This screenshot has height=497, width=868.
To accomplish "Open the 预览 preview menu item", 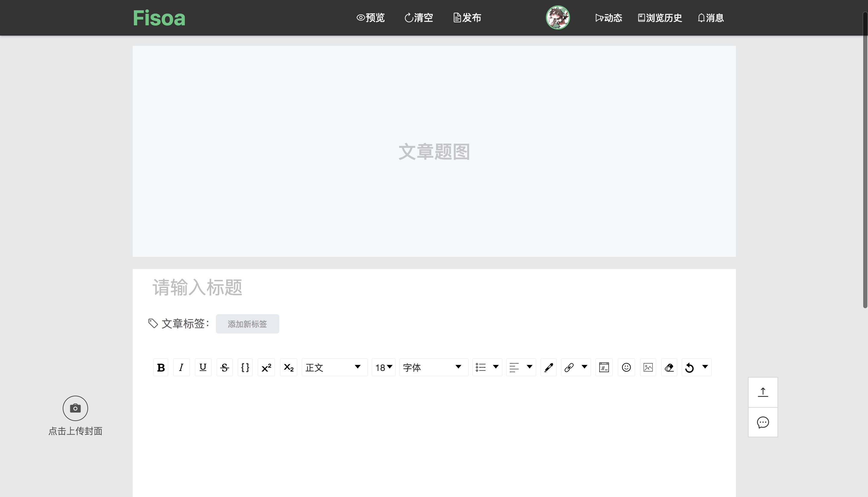I will 371,18.
